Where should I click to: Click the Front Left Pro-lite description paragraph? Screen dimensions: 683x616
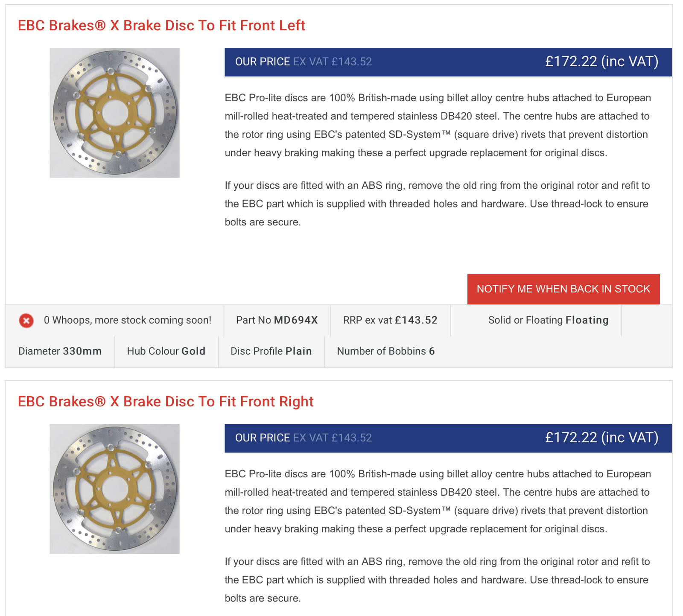point(438,125)
